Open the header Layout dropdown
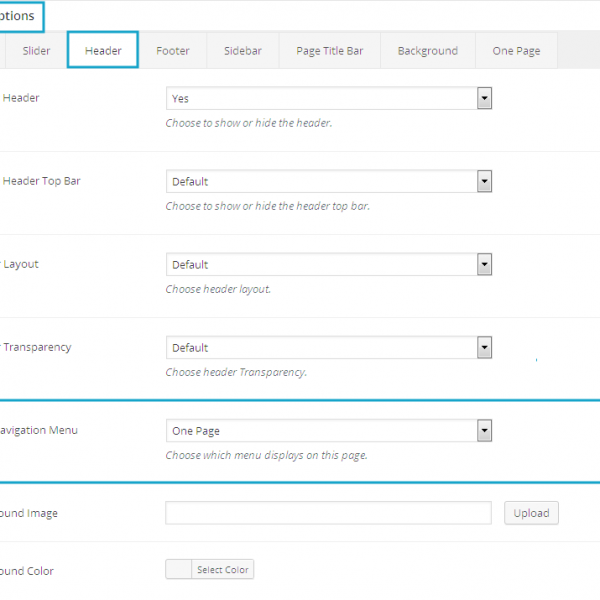 point(328,265)
